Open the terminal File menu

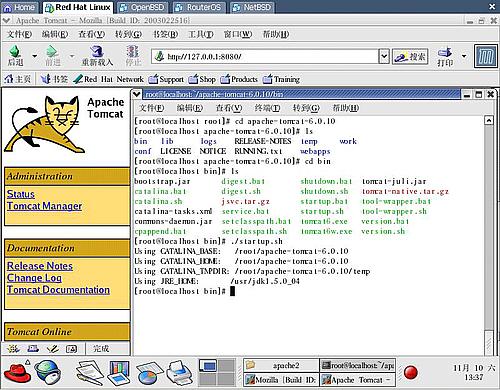click(152, 108)
